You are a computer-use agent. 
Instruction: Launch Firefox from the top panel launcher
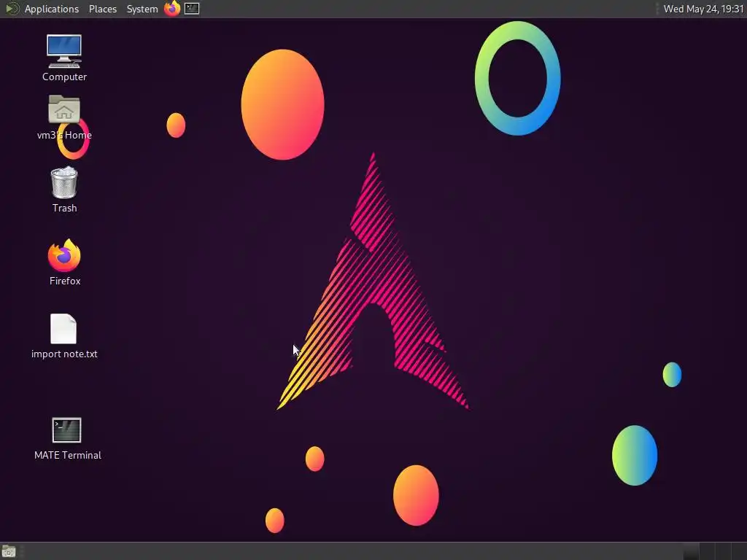[172, 9]
